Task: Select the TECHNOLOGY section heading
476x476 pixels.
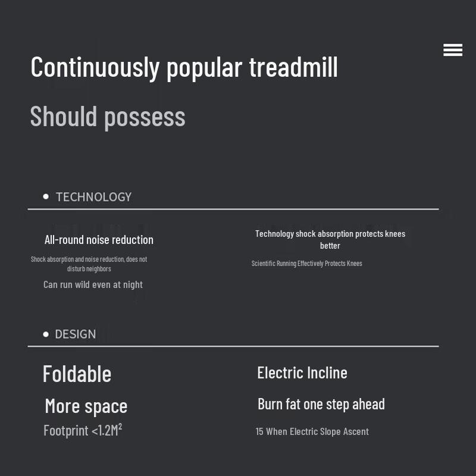Action: click(x=94, y=197)
